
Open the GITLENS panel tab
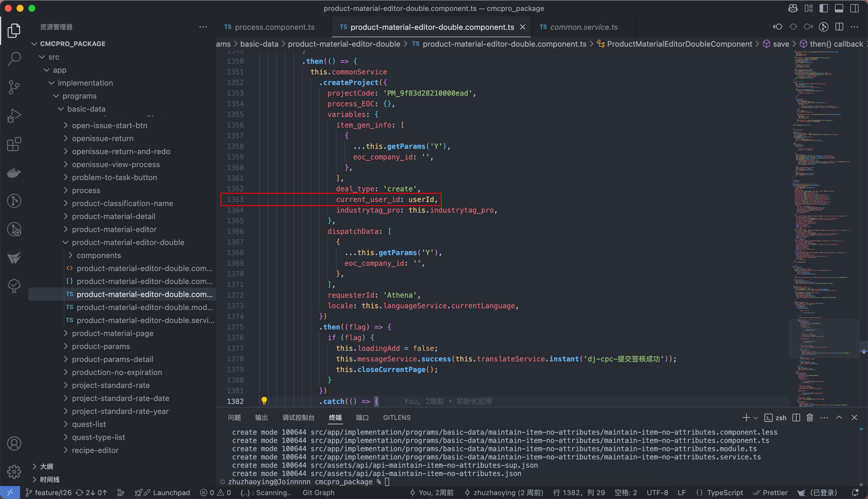point(397,418)
